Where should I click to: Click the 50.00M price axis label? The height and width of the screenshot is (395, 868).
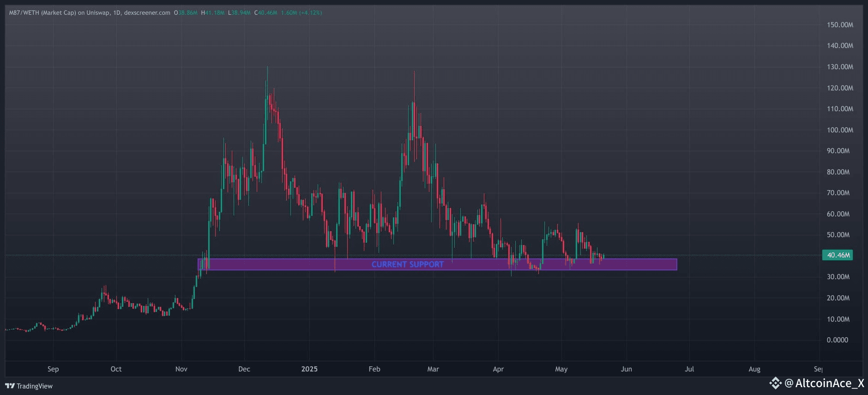[x=838, y=235]
